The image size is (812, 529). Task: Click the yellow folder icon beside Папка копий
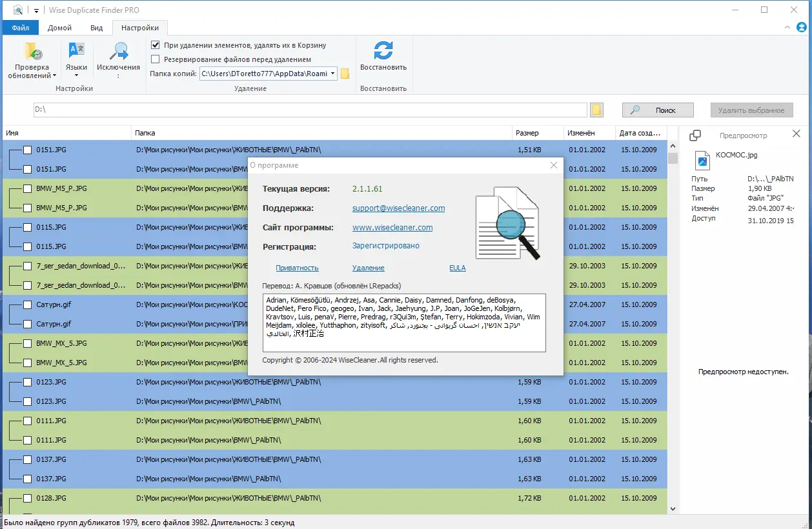[x=345, y=74]
